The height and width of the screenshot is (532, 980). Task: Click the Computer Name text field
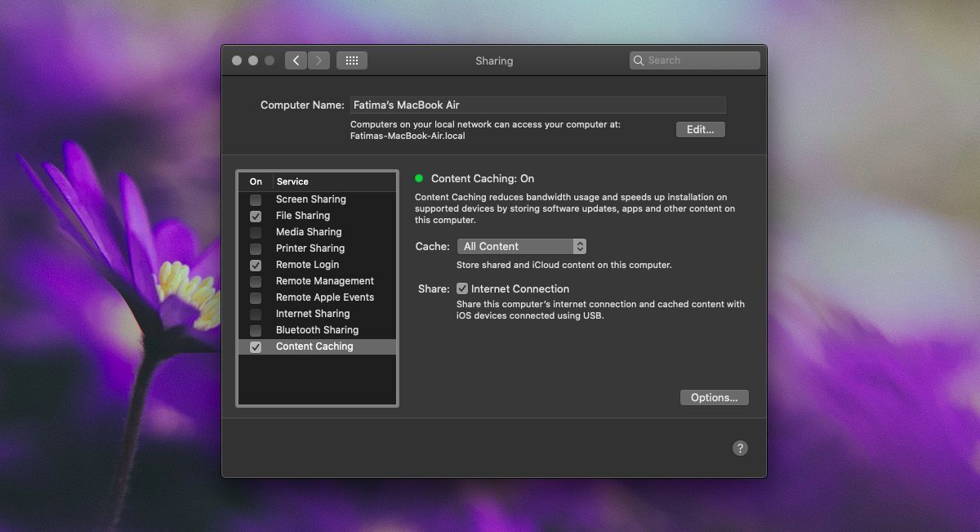[537, 105]
